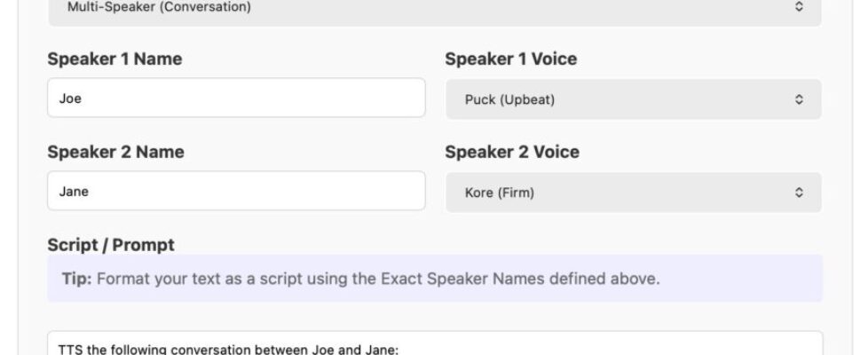Viewport: 868px width, 355px height.
Task: Click the bold Tip: word in the hint
Action: click(77, 279)
